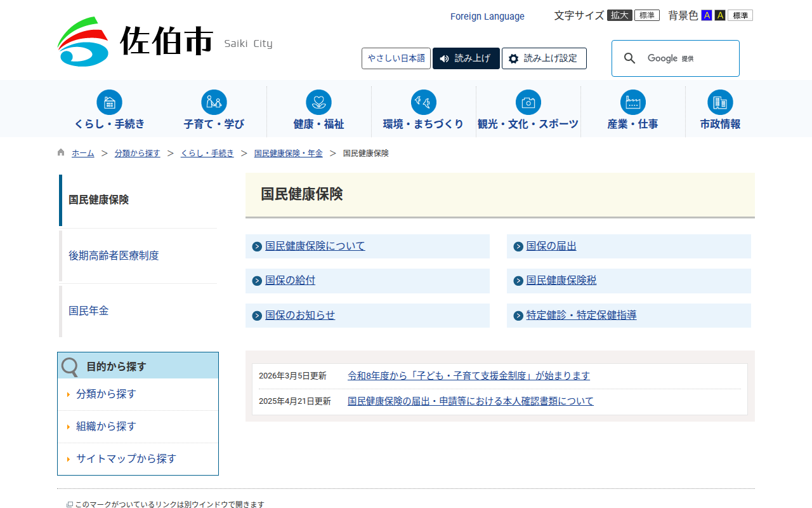Expand 組織から探す in the sidebar
The image size is (812, 508).
tap(106, 427)
